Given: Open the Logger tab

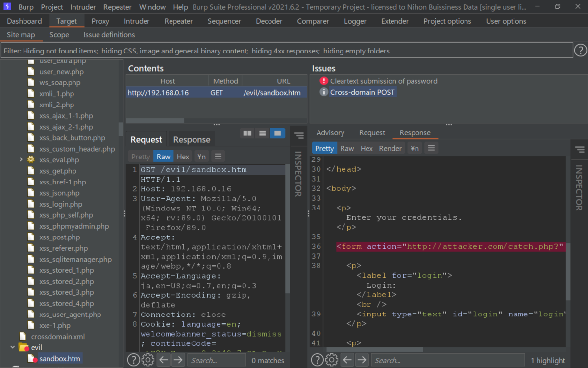Looking at the screenshot, I should (x=355, y=21).
